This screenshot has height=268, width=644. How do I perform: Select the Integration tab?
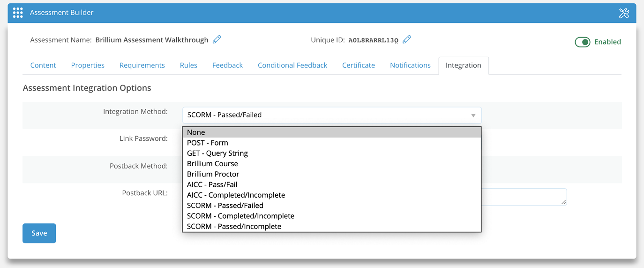464,66
